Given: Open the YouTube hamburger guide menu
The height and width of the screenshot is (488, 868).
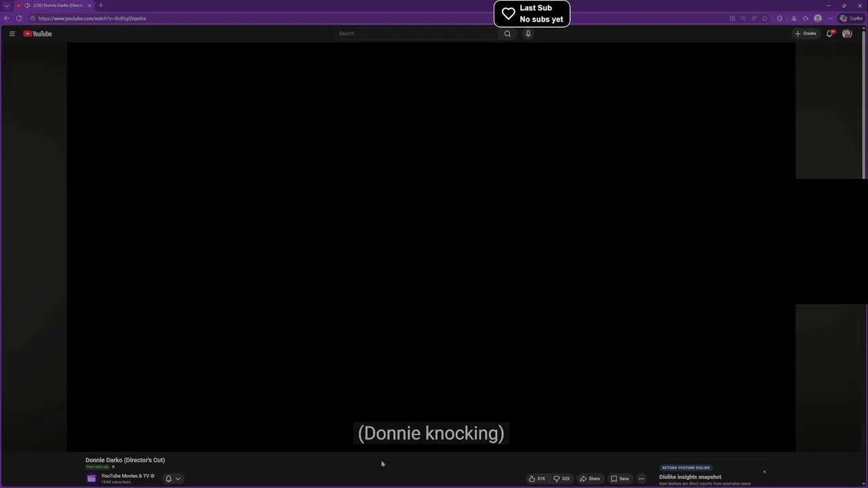Looking at the screenshot, I should [12, 33].
